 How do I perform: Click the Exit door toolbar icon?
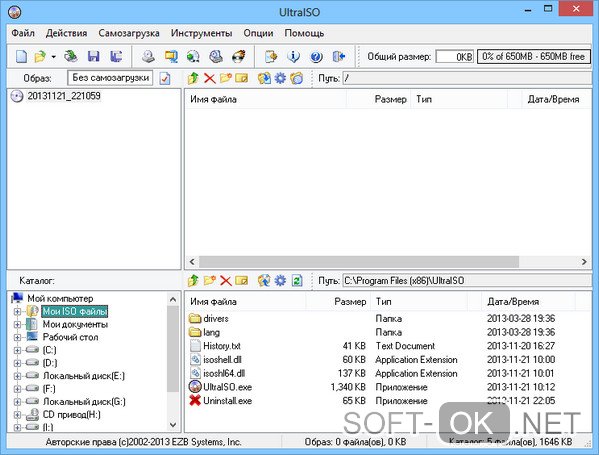pos(339,57)
